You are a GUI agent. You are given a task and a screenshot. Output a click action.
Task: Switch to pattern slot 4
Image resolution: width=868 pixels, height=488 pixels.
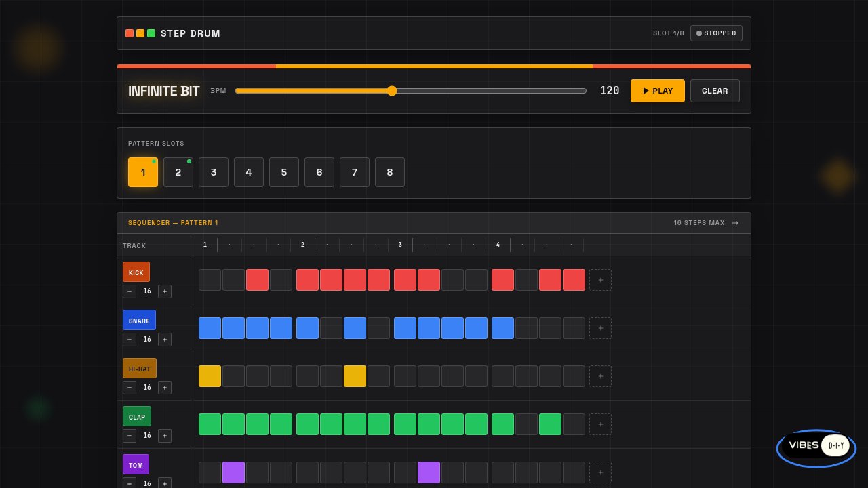(x=249, y=172)
